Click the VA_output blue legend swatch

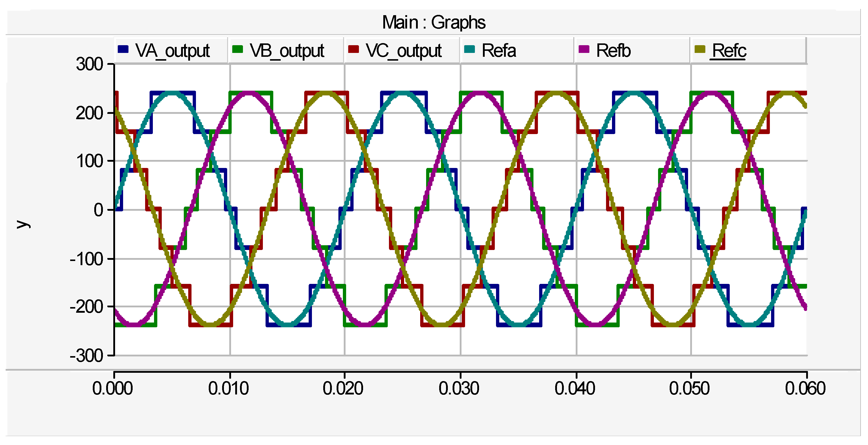123,49
